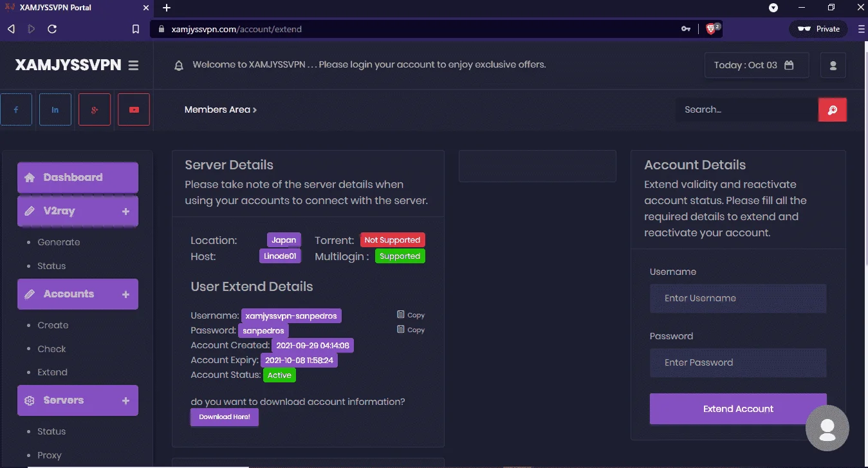
Task: Click the sanpedros password value
Action: (263, 331)
